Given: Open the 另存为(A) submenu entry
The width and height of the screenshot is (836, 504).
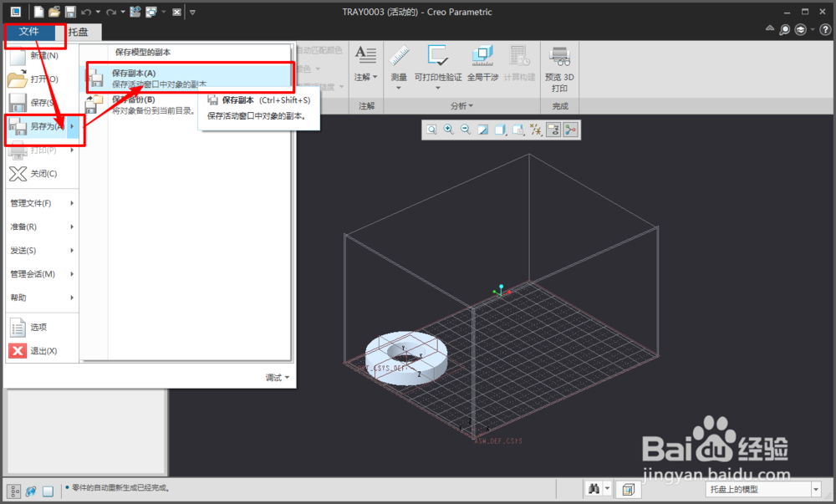Looking at the screenshot, I should click(x=42, y=126).
